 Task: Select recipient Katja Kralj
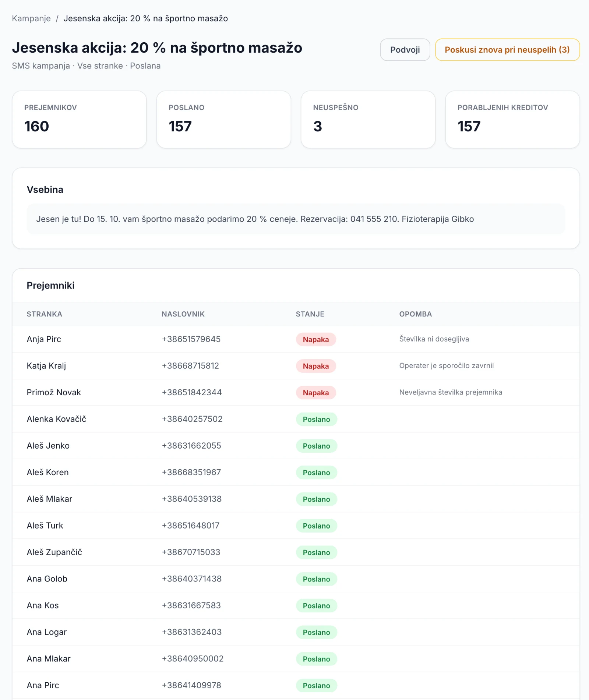[x=46, y=366]
